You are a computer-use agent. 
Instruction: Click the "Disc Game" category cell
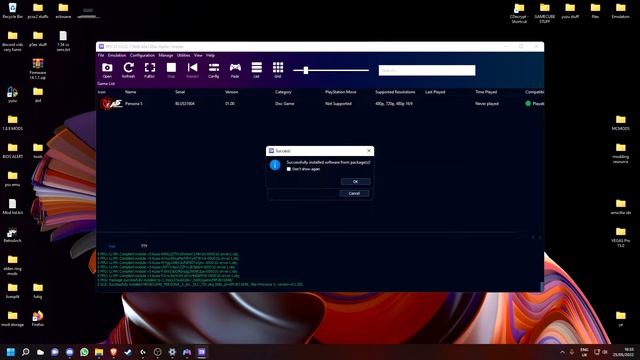[x=284, y=104]
